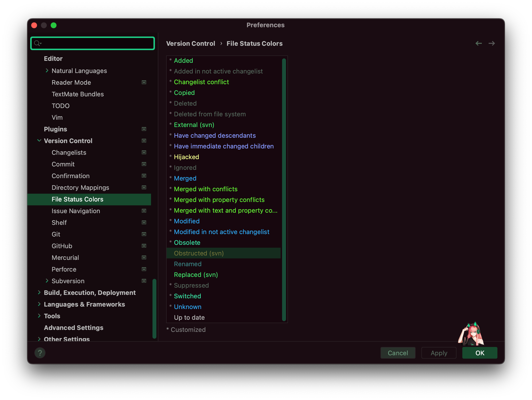
Task: Click the icon beside Directory Mappings
Action: [144, 187]
